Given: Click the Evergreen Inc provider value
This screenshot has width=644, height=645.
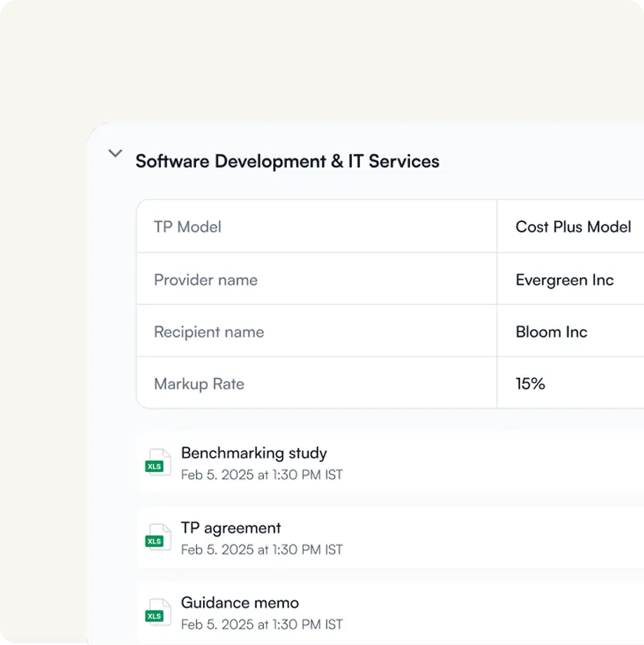Looking at the screenshot, I should coord(564,280).
